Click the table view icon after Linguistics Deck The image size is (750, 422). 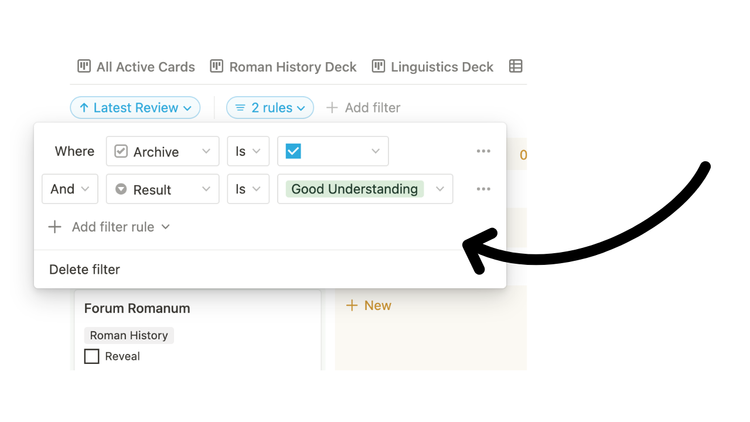point(516,66)
